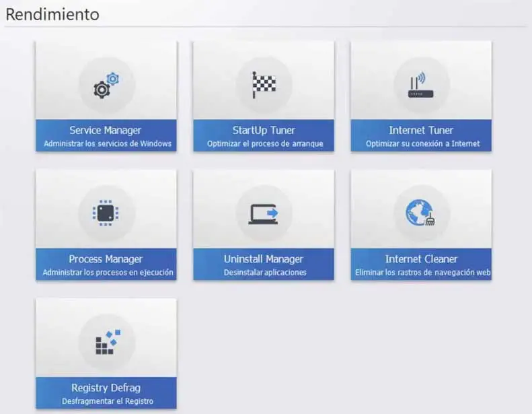Viewport: 532px width, 414px height.
Task: Click the Service Manager gears icon
Action: point(106,85)
